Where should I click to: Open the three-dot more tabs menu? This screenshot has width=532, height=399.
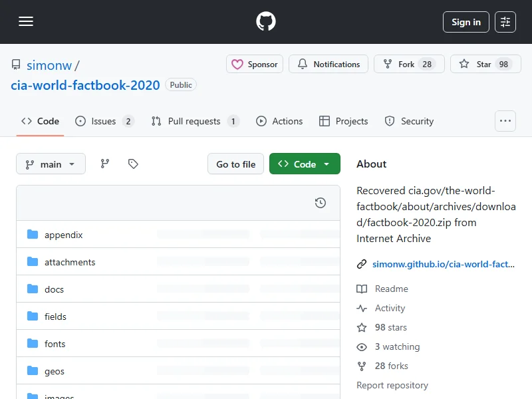point(505,121)
